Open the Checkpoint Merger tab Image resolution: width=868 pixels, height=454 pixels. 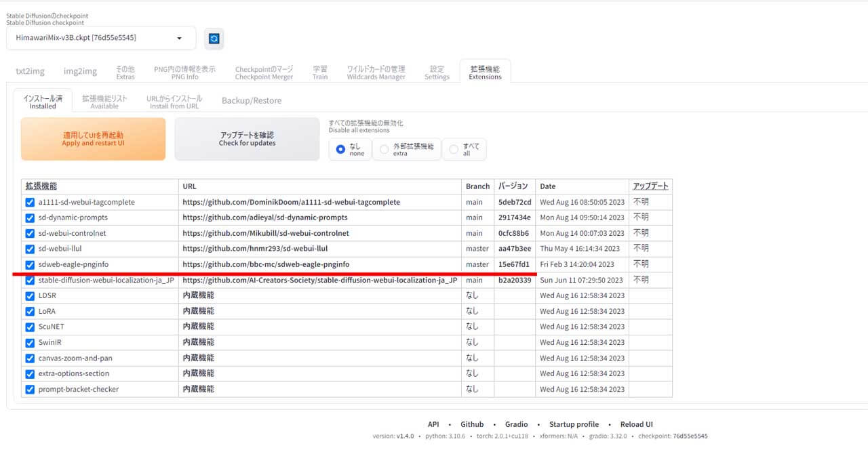pyautogui.click(x=264, y=73)
